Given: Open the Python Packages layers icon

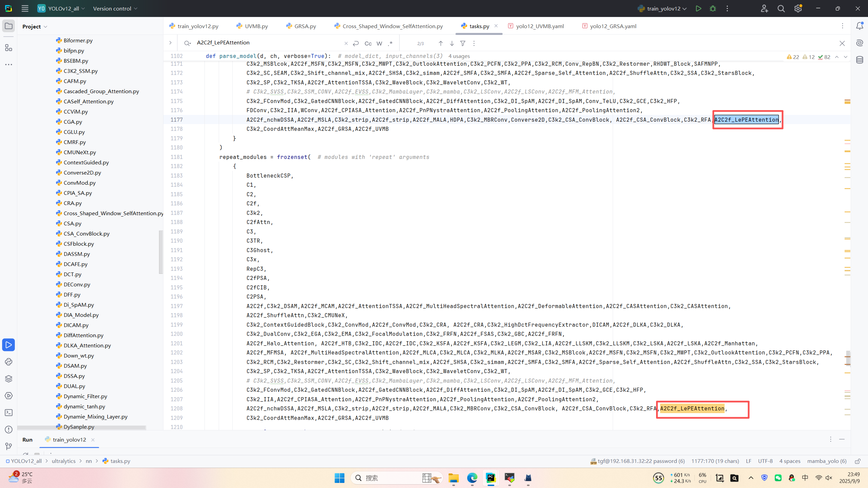Looking at the screenshot, I should 8,379.
